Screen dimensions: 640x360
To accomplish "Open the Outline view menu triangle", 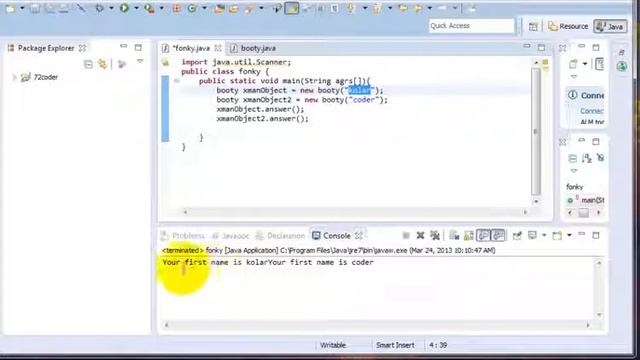I will tap(574, 171).
